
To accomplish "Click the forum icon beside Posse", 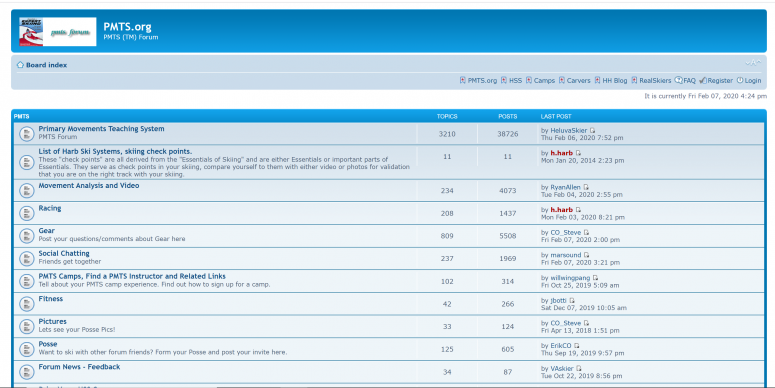I will (x=27, y=349).
